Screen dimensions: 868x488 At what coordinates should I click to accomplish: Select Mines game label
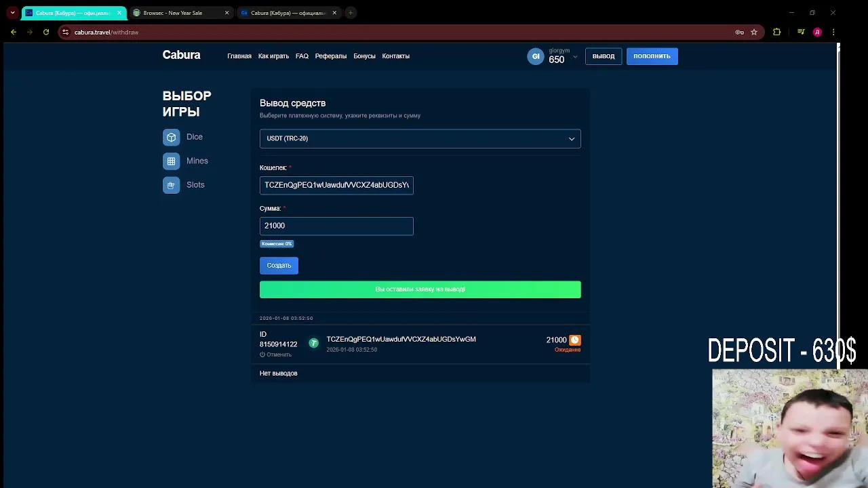197,161
